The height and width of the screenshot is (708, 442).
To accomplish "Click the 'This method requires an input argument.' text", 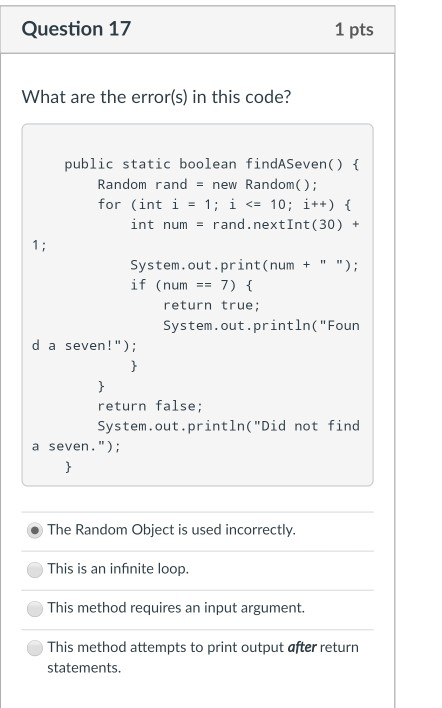I will point(176,608).
